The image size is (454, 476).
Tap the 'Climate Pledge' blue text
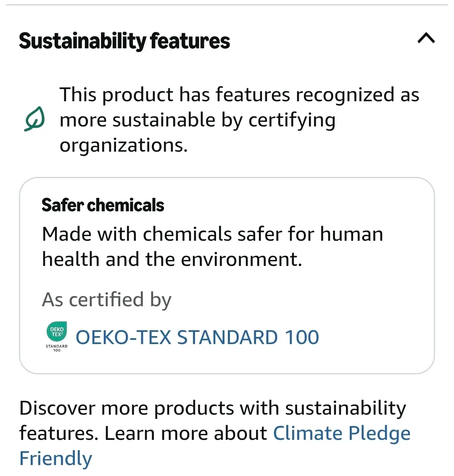pyautogui.click(x=341, y=434)
